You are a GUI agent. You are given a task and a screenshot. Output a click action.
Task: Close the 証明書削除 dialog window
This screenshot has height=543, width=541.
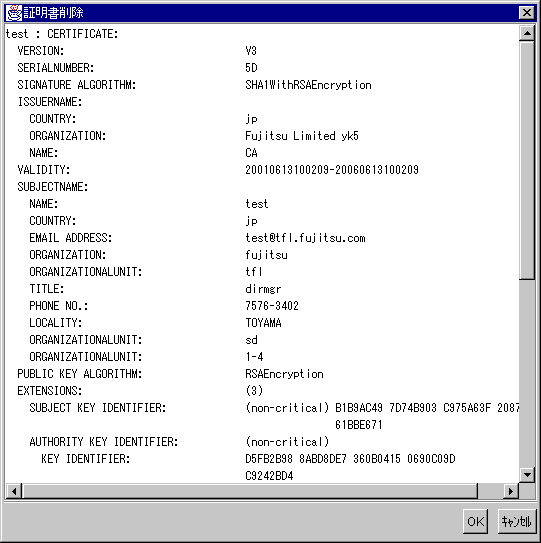526,13
